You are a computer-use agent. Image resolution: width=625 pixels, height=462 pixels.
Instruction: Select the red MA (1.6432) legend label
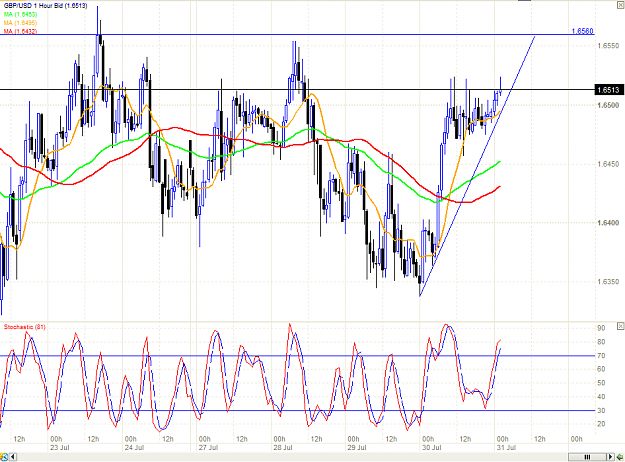[x=20, y=31]
